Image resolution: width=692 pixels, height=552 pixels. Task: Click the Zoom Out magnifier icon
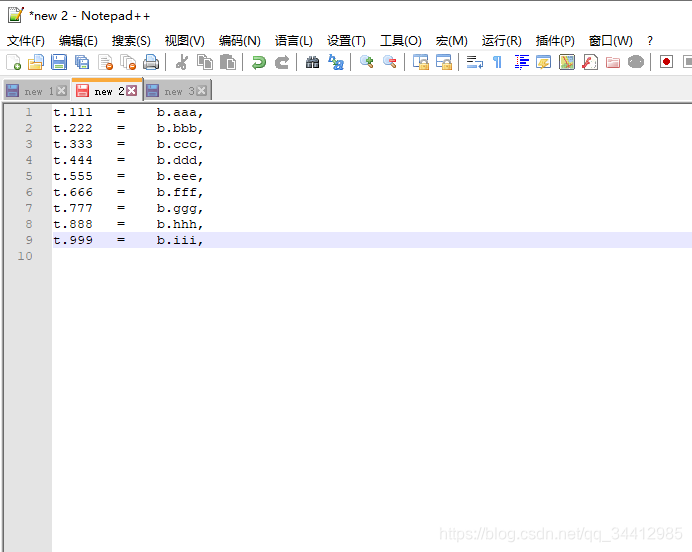click(x=389, y=62)
